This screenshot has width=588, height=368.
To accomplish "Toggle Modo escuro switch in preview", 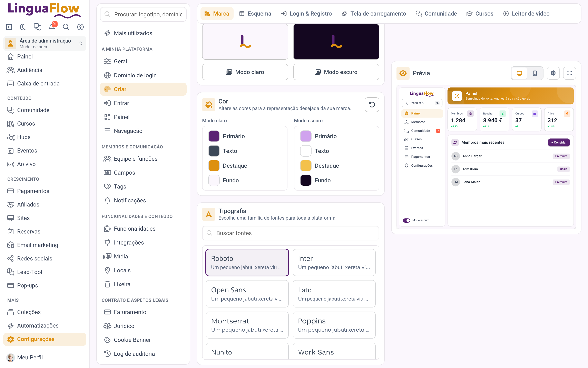I will tap(406, 220).
